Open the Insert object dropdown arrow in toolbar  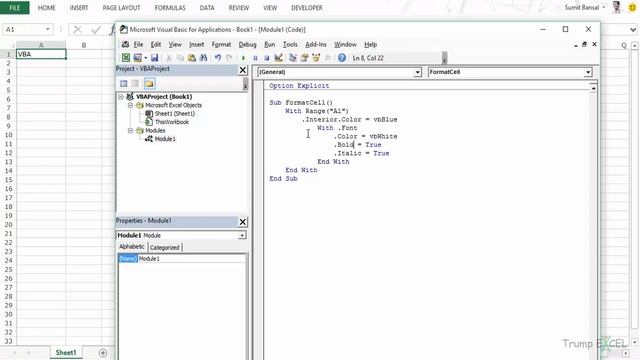coord(145,58)
